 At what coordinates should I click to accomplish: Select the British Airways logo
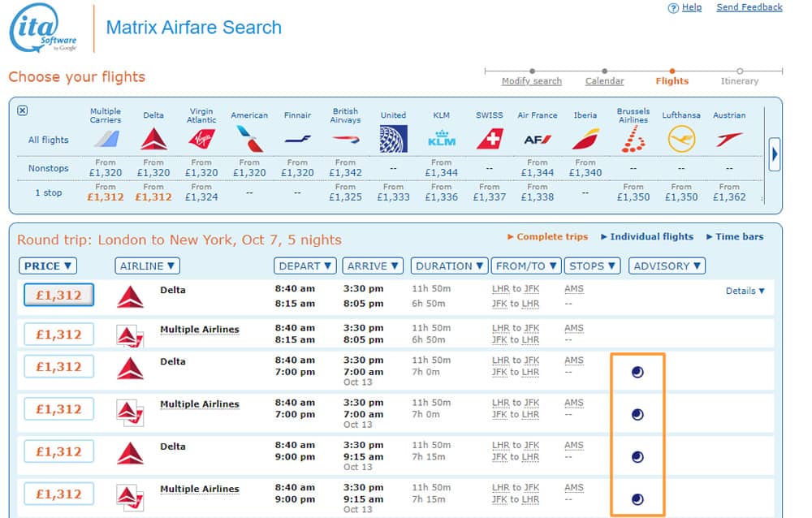pos(345,139)
